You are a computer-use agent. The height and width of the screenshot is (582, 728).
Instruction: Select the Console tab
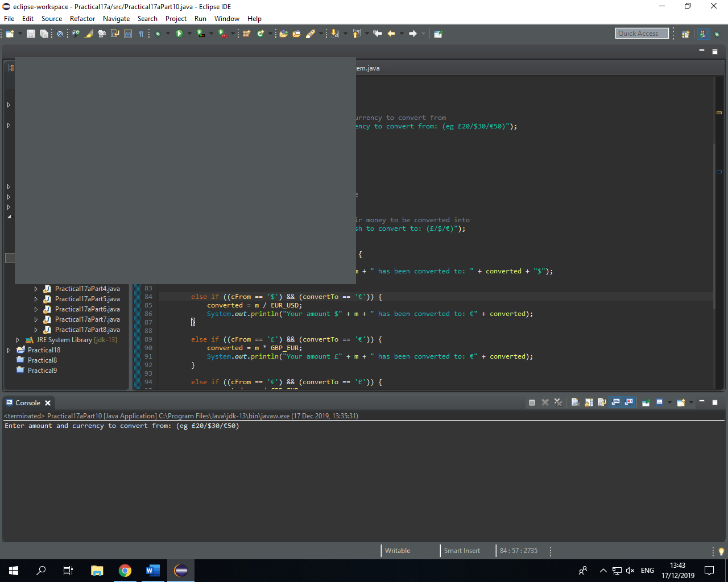coord(27,403)
